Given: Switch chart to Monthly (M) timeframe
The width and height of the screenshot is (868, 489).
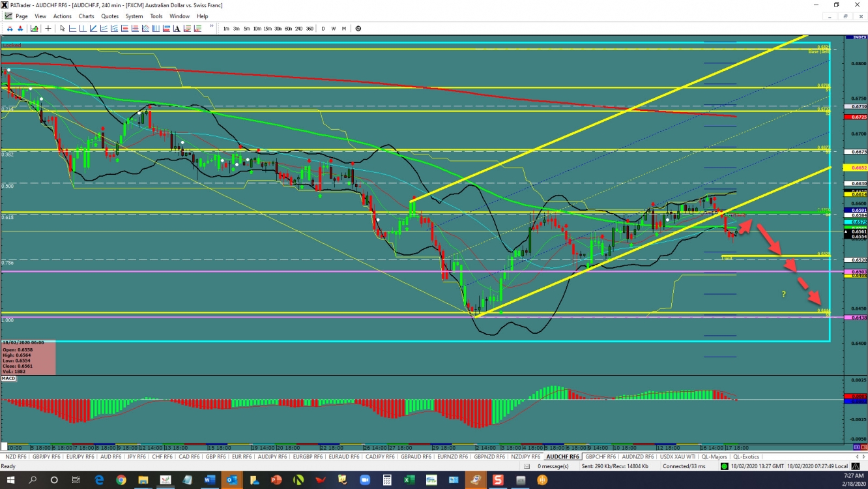Looking at the screenshot, I should tap(344, 29).
